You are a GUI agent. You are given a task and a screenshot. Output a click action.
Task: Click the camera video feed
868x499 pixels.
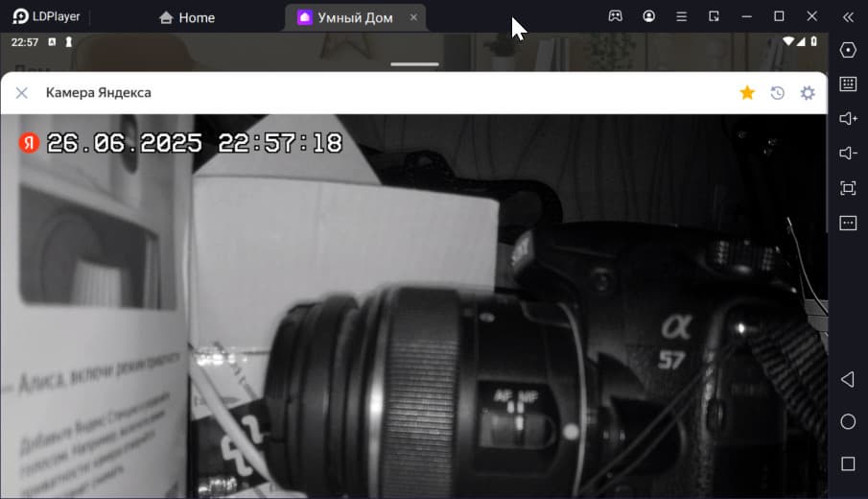pyautogui.click(x=414, y=306)
